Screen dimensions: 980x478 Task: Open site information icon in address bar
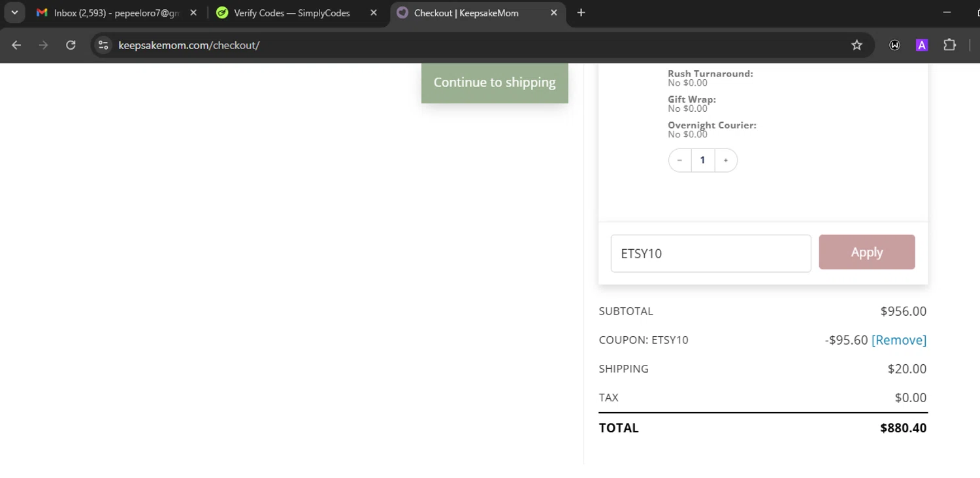click(103, 45)
